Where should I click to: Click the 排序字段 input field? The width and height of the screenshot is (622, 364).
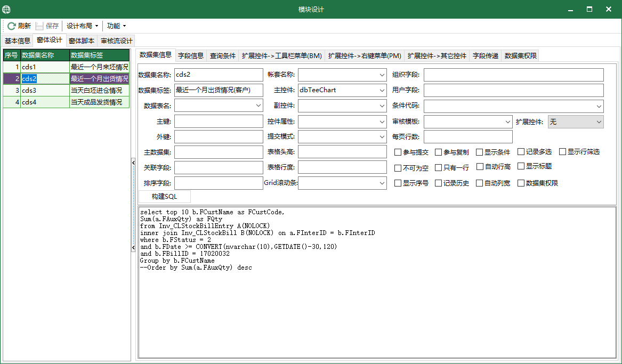[219, 183]
